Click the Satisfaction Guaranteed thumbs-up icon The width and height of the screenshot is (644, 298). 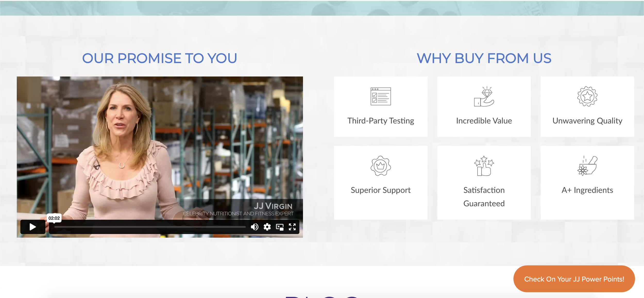click(x=484, y=166)
